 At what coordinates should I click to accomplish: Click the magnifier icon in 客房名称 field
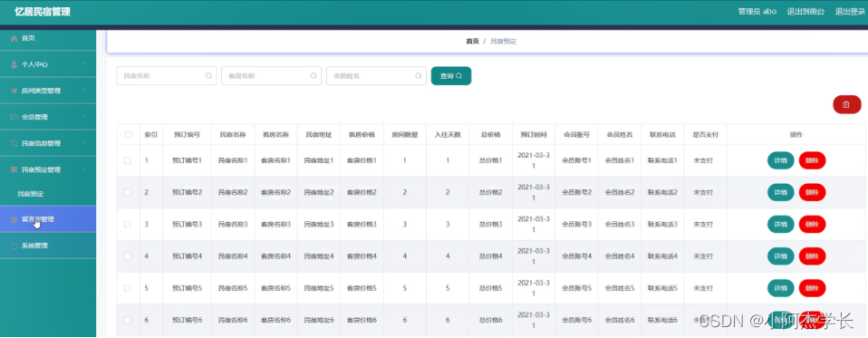coord(313,76)
